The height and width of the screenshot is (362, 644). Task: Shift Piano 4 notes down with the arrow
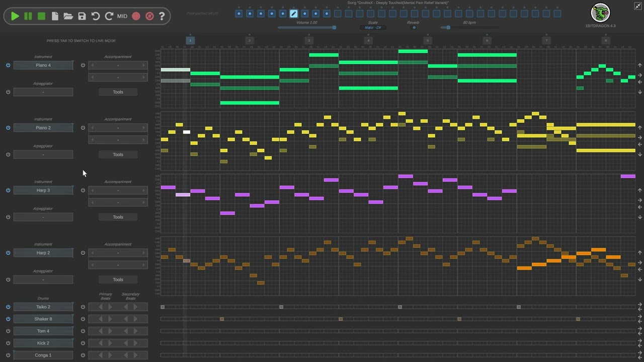click(640, 92)
